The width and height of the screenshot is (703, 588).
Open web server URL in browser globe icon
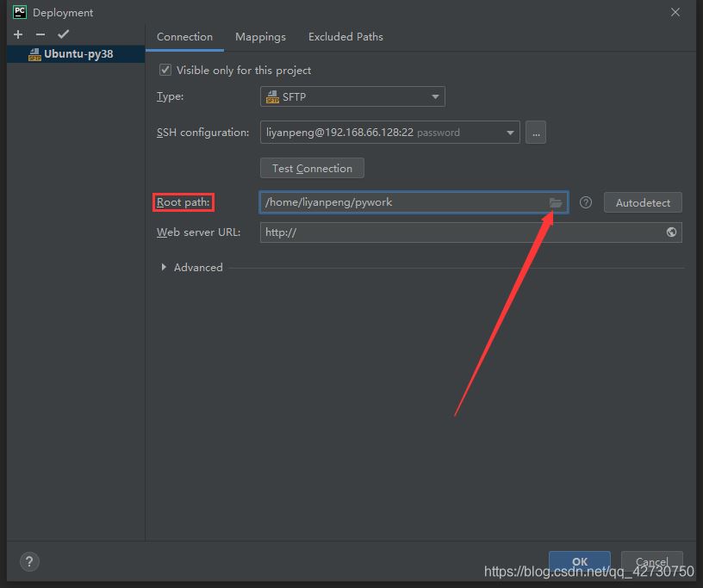tap(671, 232)
